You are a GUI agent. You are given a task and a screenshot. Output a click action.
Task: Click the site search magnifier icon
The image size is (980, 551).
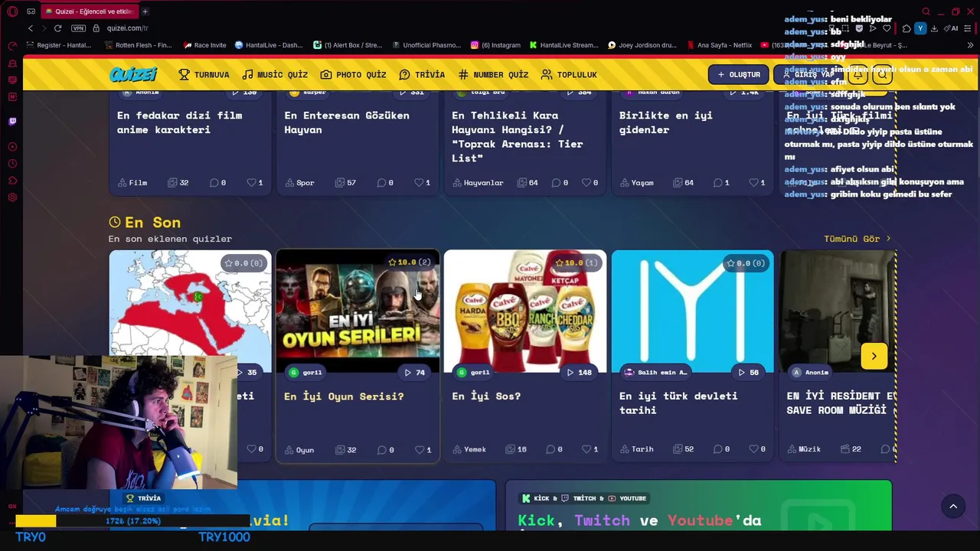tap(883, 74)
